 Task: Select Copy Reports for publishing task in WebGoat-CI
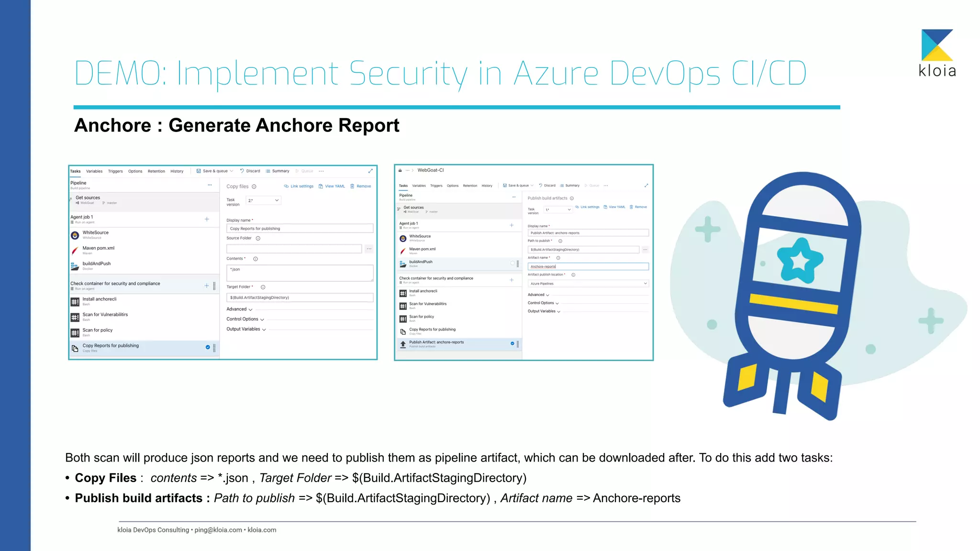pos(458,331)
